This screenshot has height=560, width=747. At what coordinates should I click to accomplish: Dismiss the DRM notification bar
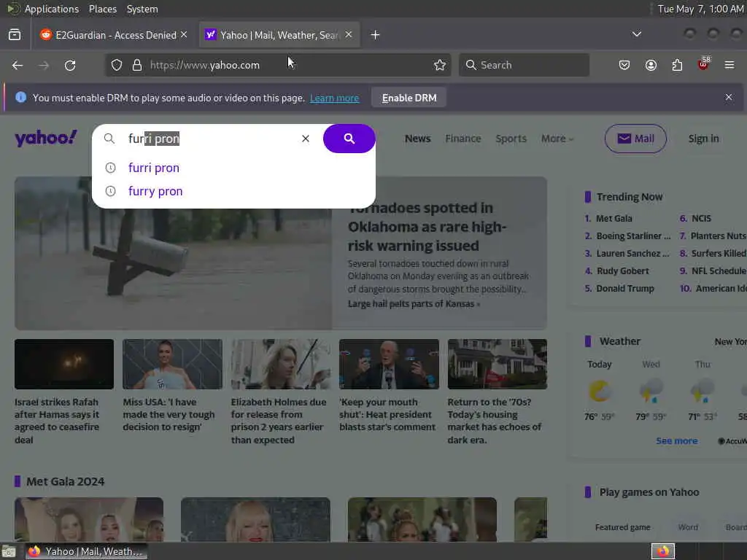click(x=729, y=97)
